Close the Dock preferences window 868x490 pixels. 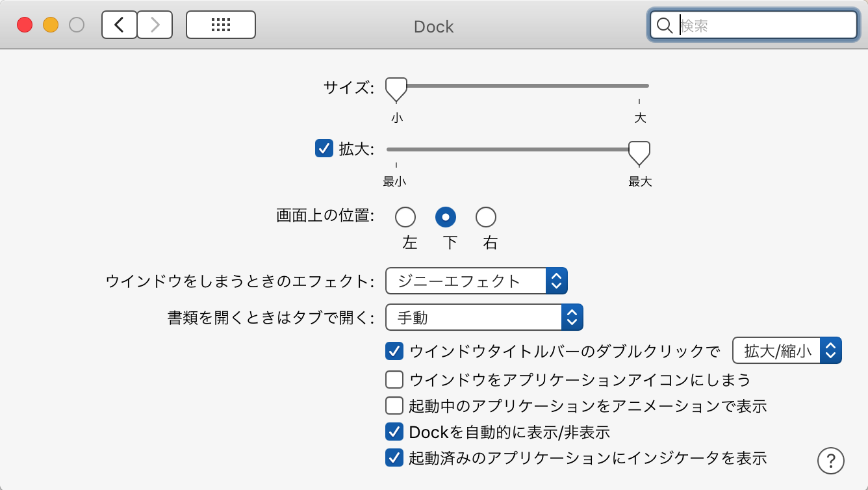(x=25, y=25)
